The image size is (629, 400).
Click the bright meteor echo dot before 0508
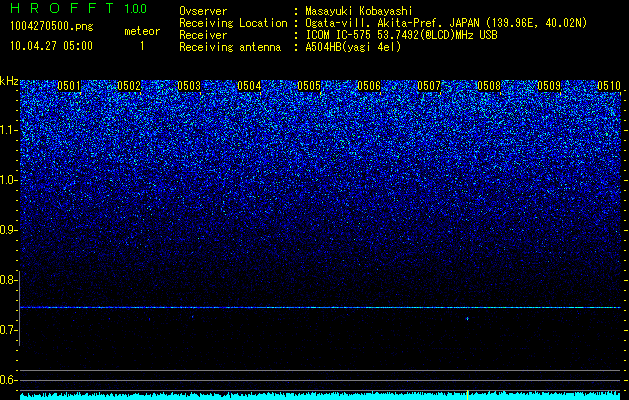pos(467,319)
